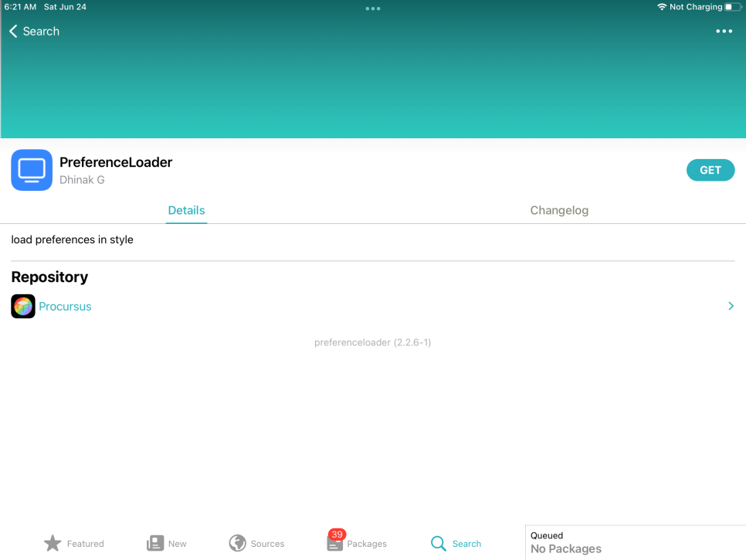Switch to the Details tab
Screen dimensions: 746x560
pyautogui.click(x=186, y=210)
